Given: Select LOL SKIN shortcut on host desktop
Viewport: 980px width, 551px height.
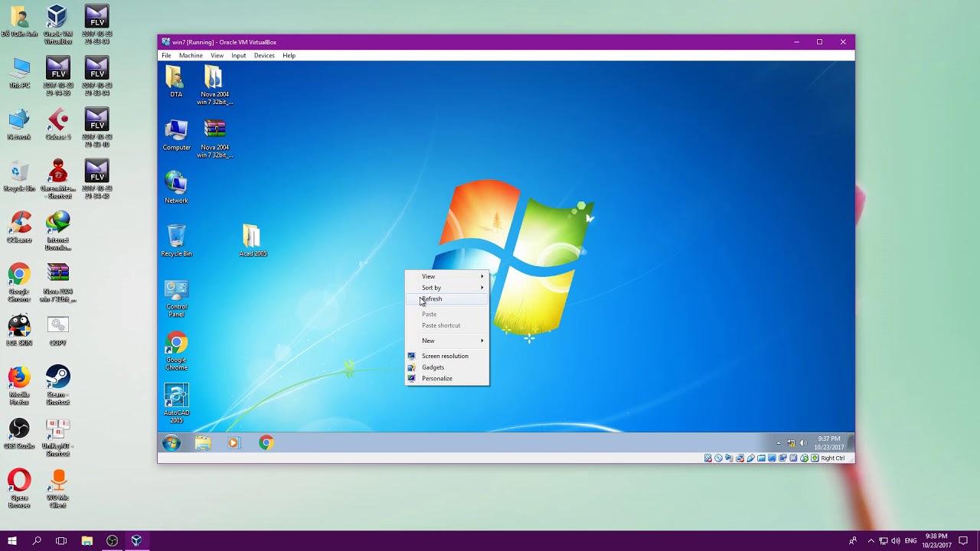Looking at the screenshot, I should point(19,331).
